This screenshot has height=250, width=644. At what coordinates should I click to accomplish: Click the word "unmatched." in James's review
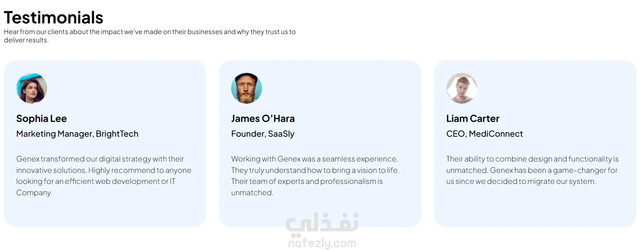tap(252, 193)
